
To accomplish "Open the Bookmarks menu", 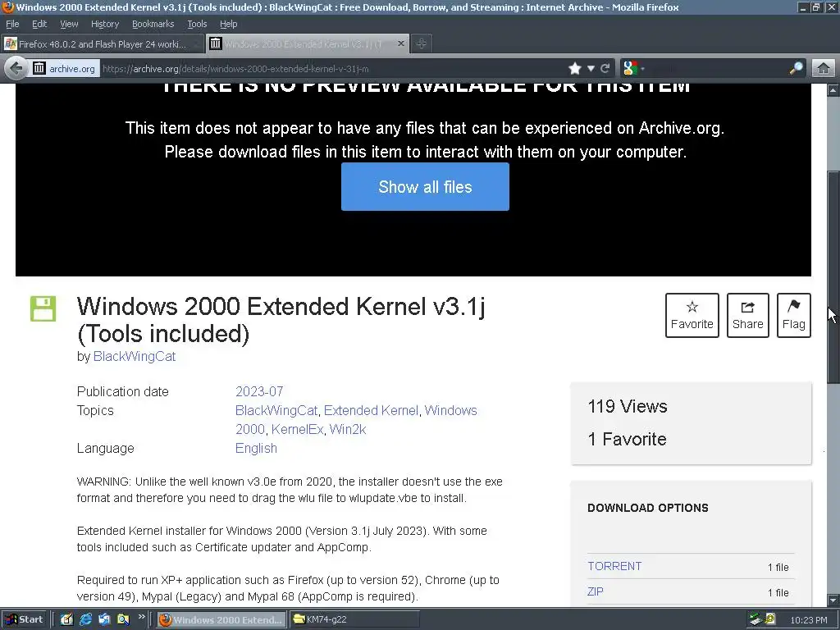I will pos(153,24).
